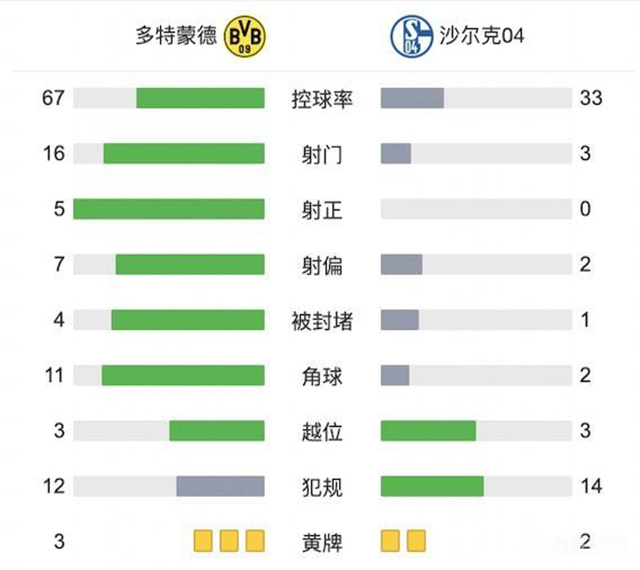Click Schalke's second yellow card icon
This screenshot has width=640, height=570.
click(416, 542)
